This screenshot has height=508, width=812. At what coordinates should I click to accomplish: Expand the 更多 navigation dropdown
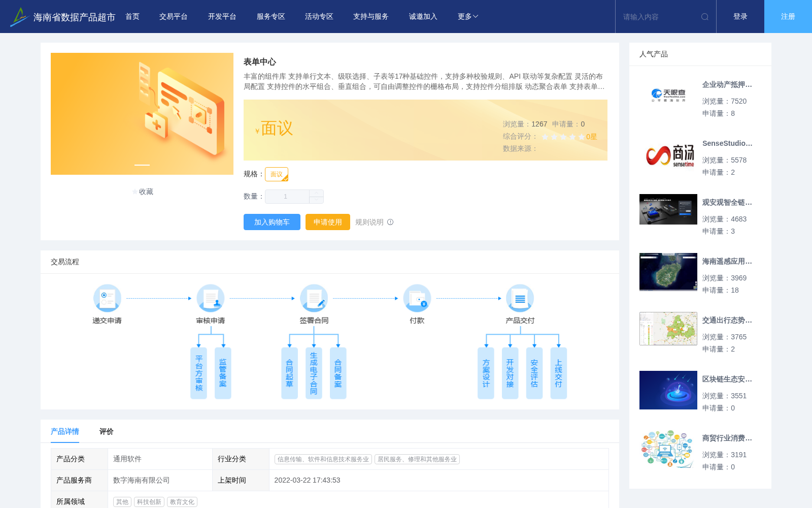(x=468, y=17)
